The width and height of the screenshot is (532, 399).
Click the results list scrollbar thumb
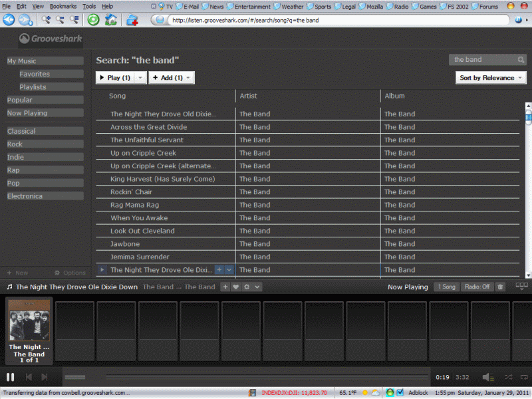pyautogui.click(x=528, y=118)
